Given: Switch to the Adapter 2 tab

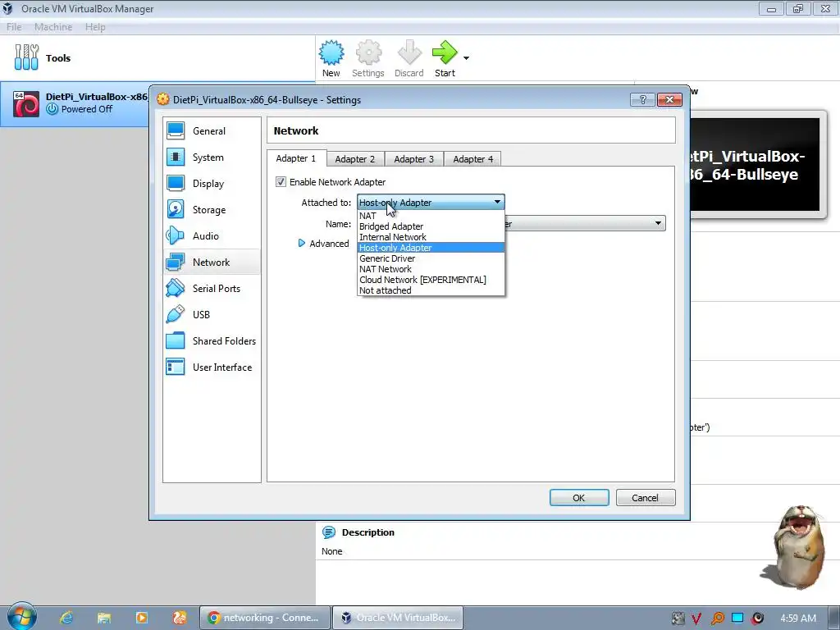Looking at the screenshot, I should 354,159.
